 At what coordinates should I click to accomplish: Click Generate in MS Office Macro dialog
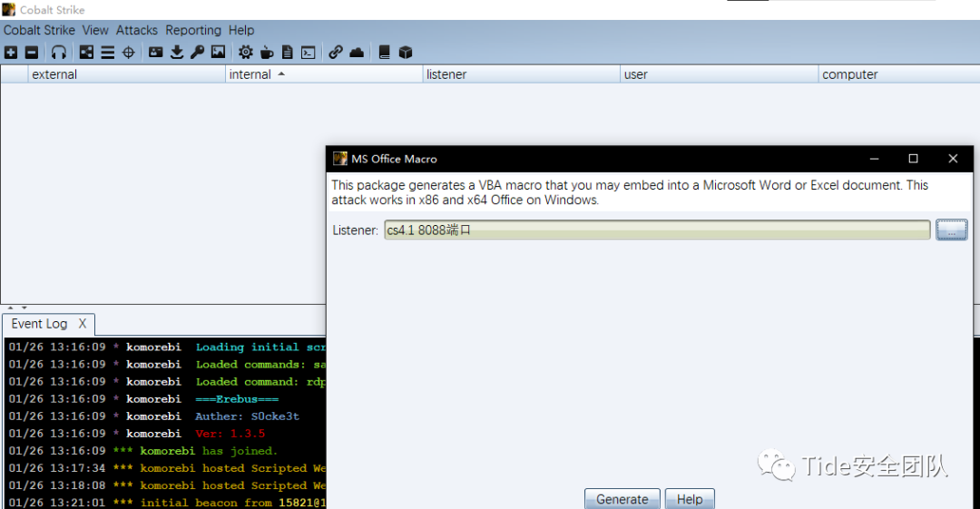tap(622, 499)
